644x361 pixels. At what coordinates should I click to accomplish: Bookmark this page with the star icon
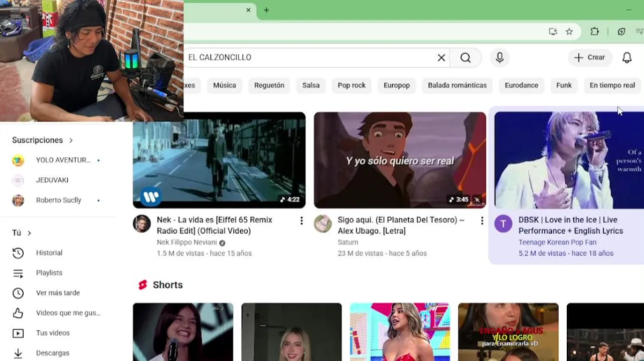569,32
